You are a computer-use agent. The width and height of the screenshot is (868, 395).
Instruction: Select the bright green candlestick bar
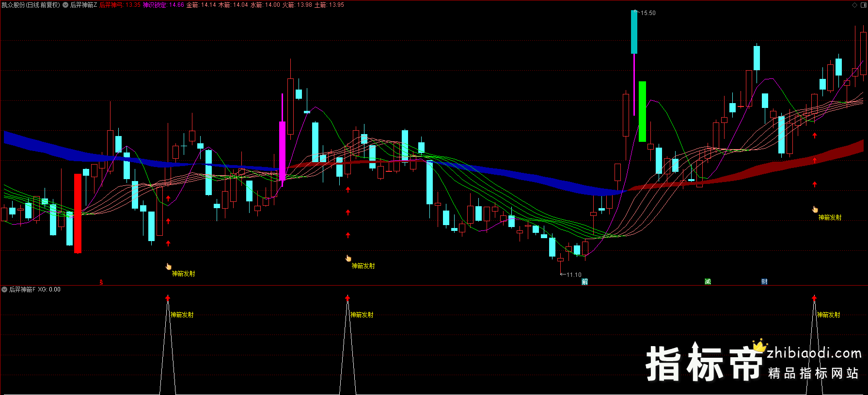642,111
